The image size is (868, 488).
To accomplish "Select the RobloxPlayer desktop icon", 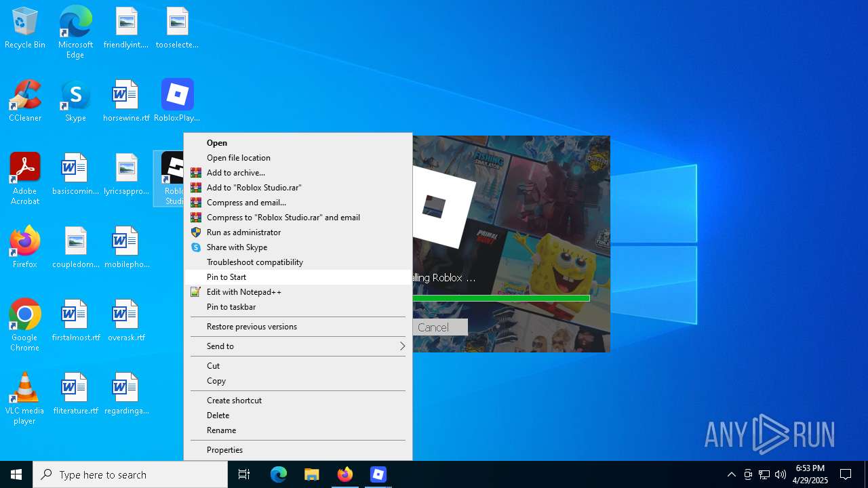I will pos(177,102).
